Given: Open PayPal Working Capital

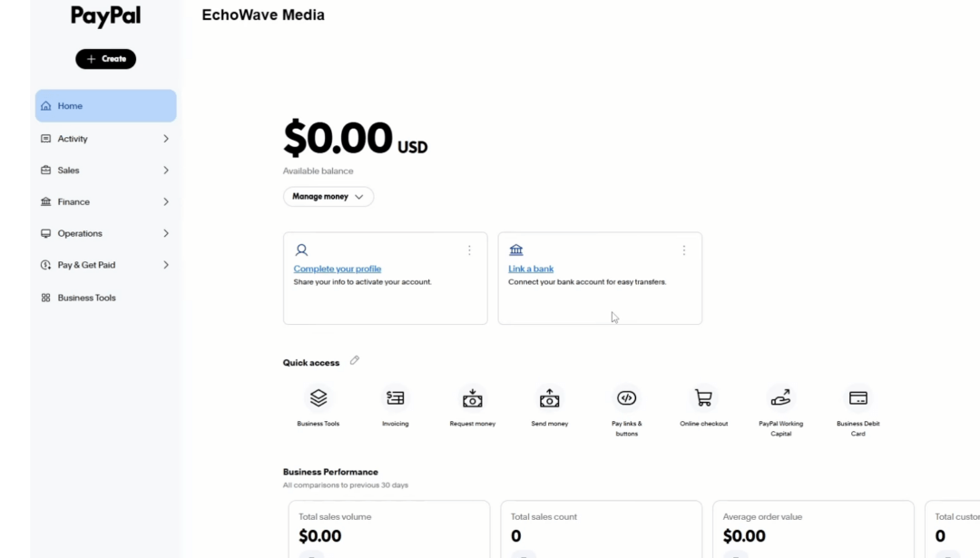Looking at the screenshot, I should 780,397.
